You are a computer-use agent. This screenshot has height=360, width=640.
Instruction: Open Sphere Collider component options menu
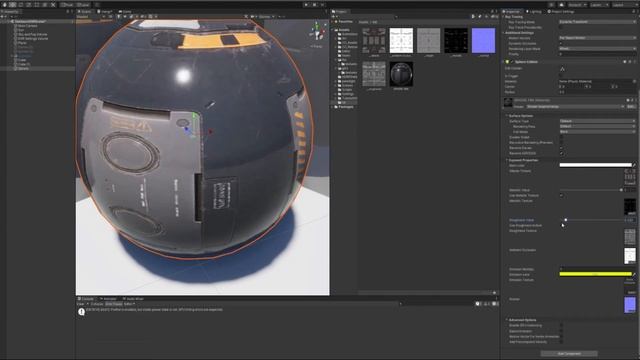point(634,62)
